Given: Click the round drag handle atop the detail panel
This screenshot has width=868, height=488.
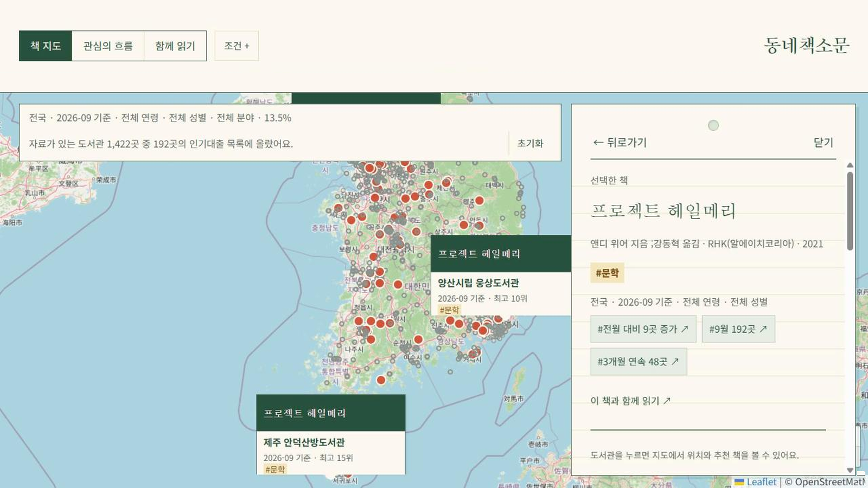Looking at the screenshot, I should (713, 125).
